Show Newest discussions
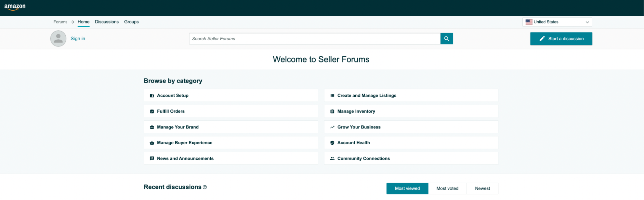The height and width of the screenshot is (200, 644). [482, 188]
